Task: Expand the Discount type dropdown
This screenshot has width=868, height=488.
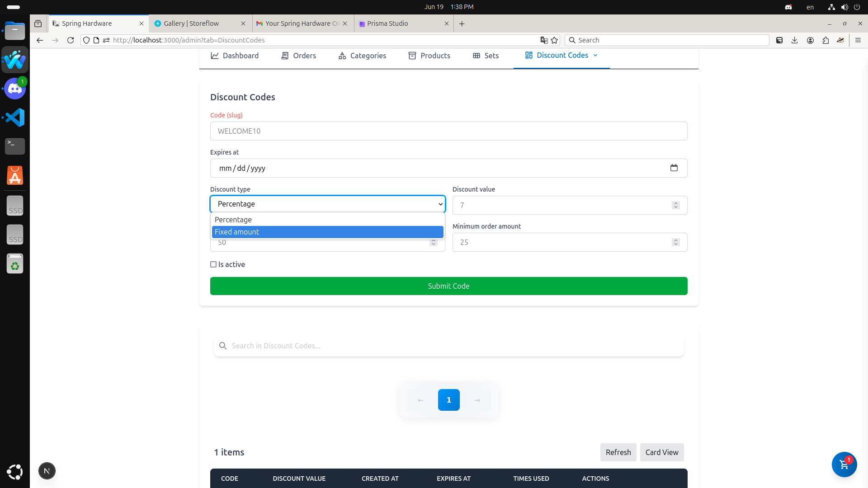Action: (328, 204)
